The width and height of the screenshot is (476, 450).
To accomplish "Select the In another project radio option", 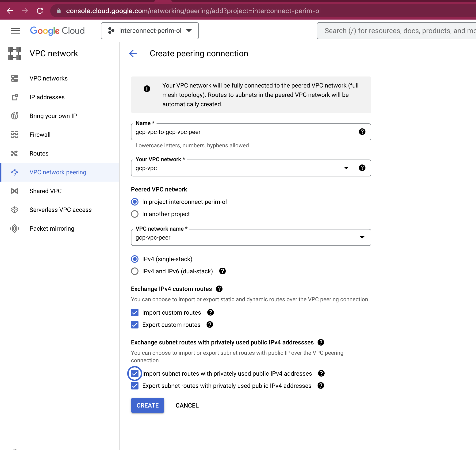I will click(x=135, y=214).
